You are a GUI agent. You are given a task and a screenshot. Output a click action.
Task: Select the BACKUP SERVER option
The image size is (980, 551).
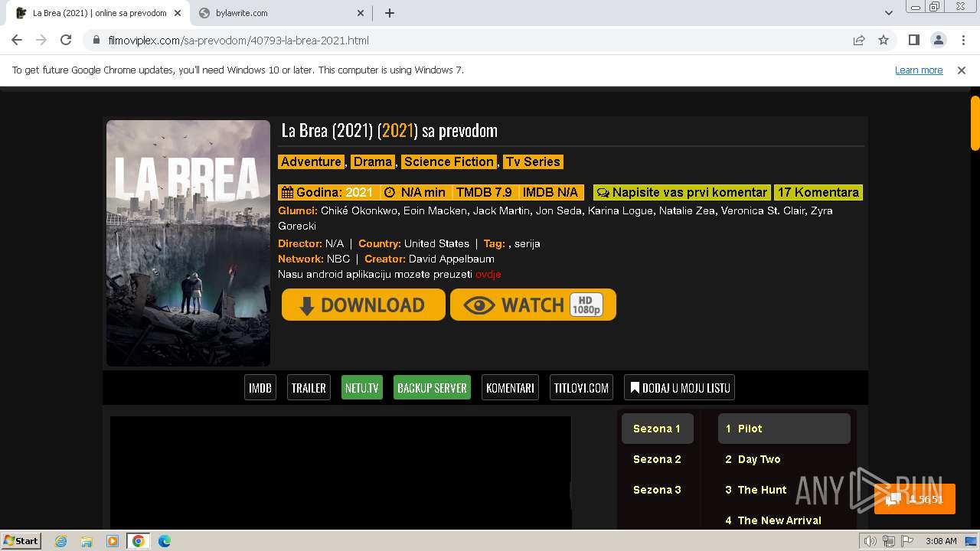432,388
